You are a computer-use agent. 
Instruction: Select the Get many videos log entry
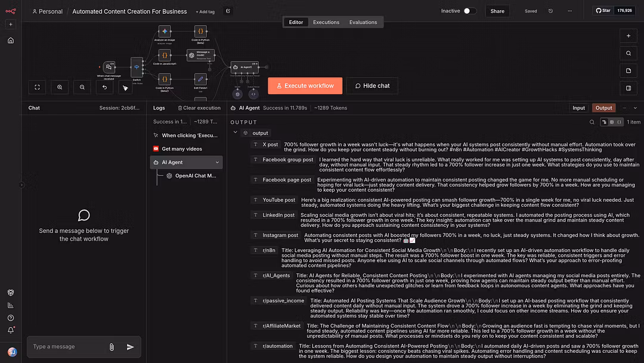(186, 149)
